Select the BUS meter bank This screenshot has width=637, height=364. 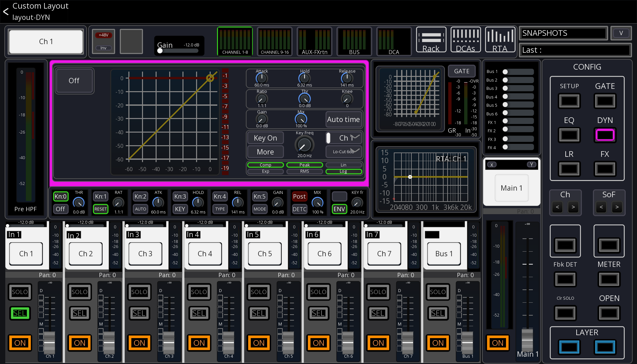pos(354,41)
